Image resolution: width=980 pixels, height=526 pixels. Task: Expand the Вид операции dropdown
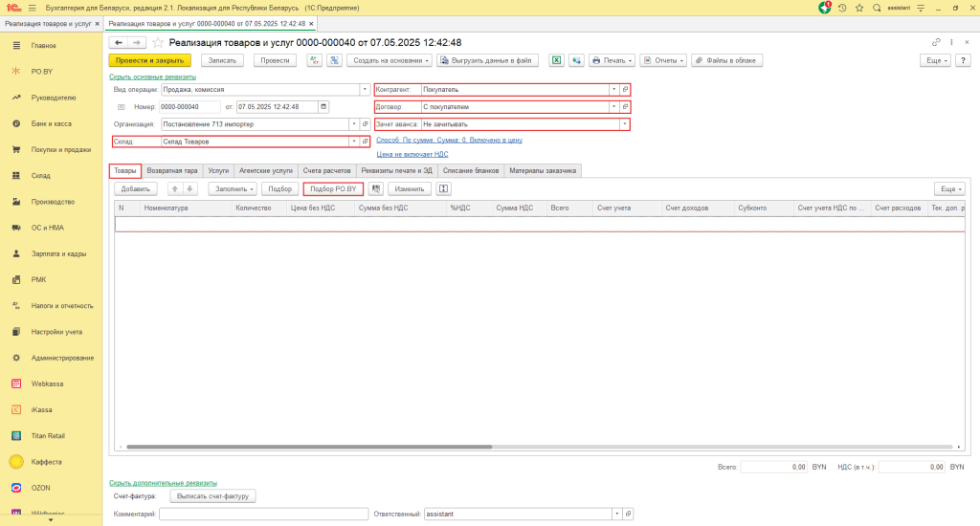(x=365, y=89)
